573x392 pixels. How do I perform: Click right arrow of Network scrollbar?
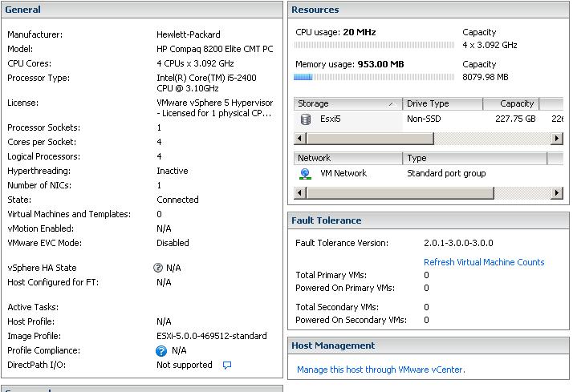[557, 192]
